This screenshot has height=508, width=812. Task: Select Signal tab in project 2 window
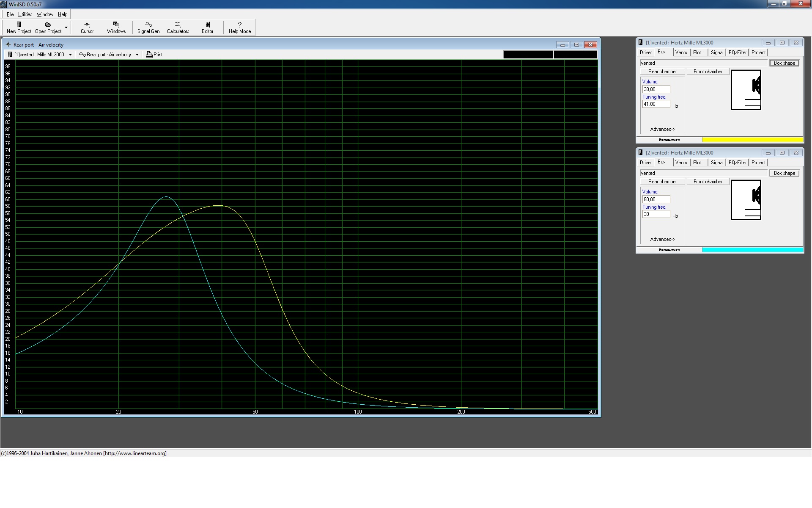717,163
